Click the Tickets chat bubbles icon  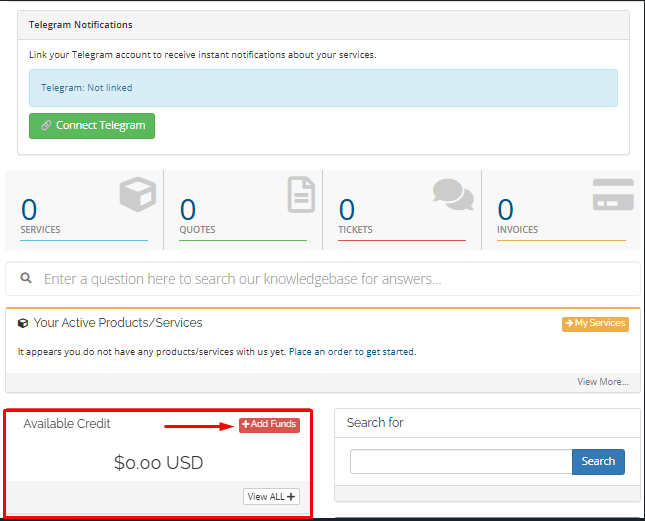pyautogui.click(x=453, y=194)
